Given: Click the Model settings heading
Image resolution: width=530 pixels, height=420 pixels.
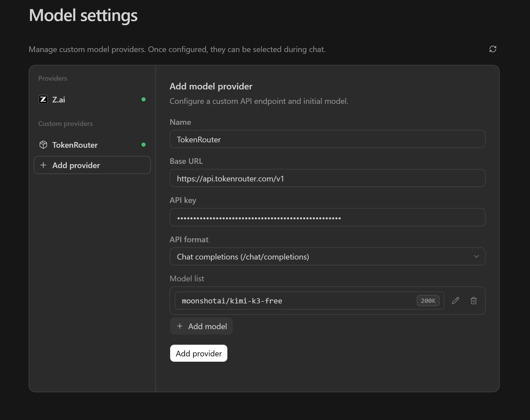Looking at the screenshot, I should click(83, 15).
